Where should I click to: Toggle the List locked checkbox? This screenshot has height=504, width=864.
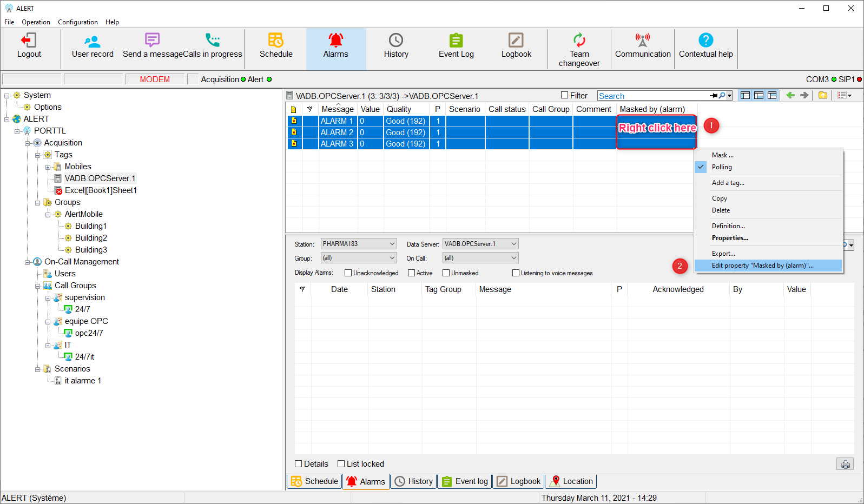341,464
